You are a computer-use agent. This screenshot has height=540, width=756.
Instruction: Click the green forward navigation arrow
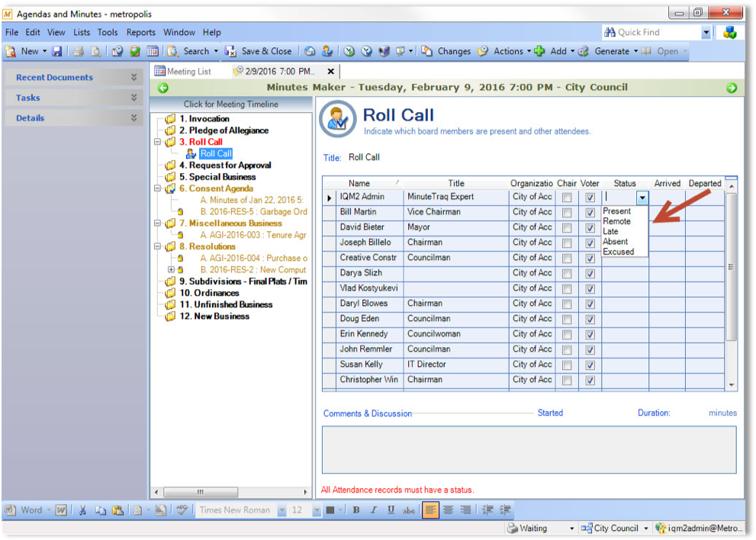click(731, 88)
